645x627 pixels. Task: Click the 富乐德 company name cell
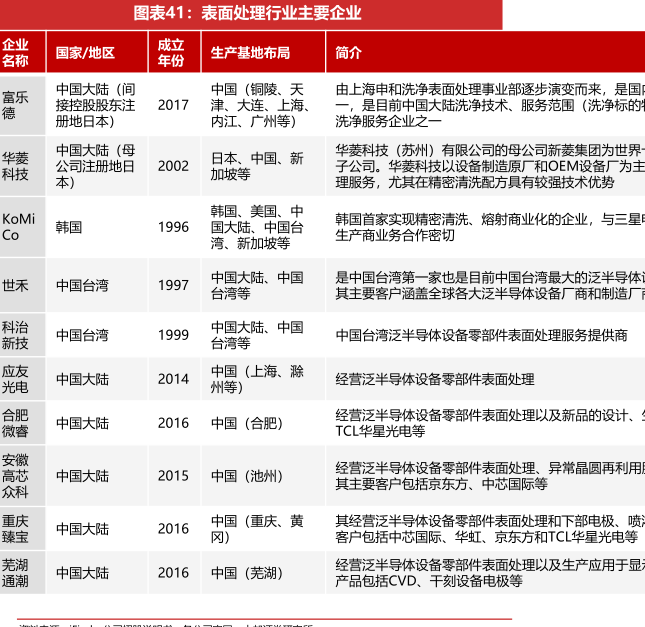coord(16,105)
